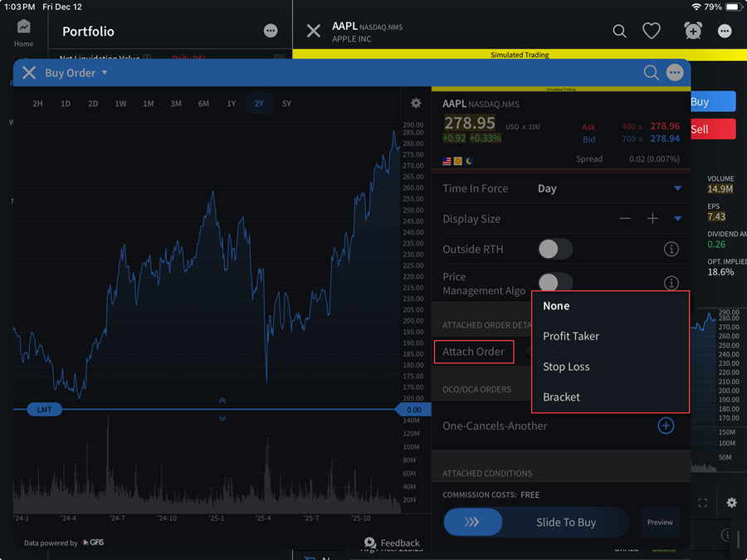This screenshot has height=560, width=747.
Task: Open Portfolio more options menu
Action: (271, 31)
